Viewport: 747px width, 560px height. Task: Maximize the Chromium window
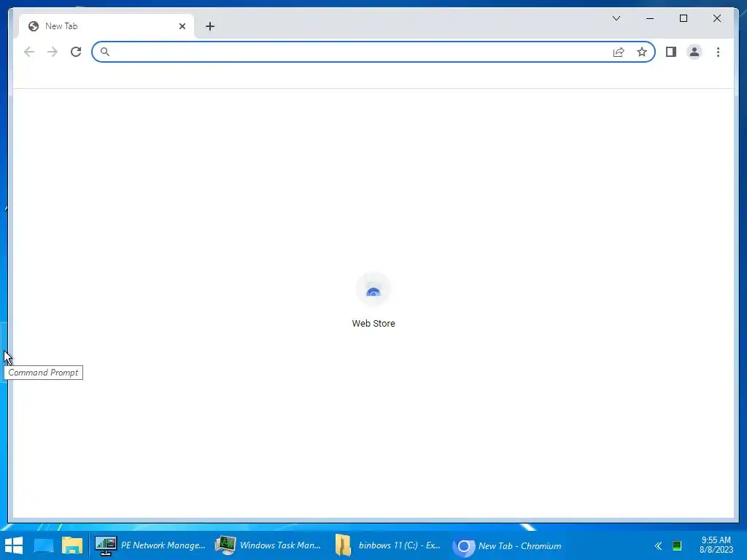click(683, 18)
